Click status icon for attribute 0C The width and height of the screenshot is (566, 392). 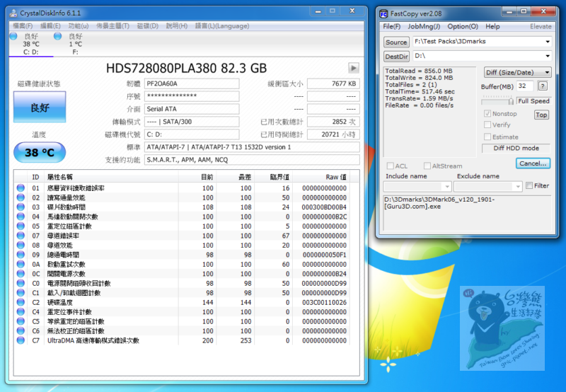21,274
